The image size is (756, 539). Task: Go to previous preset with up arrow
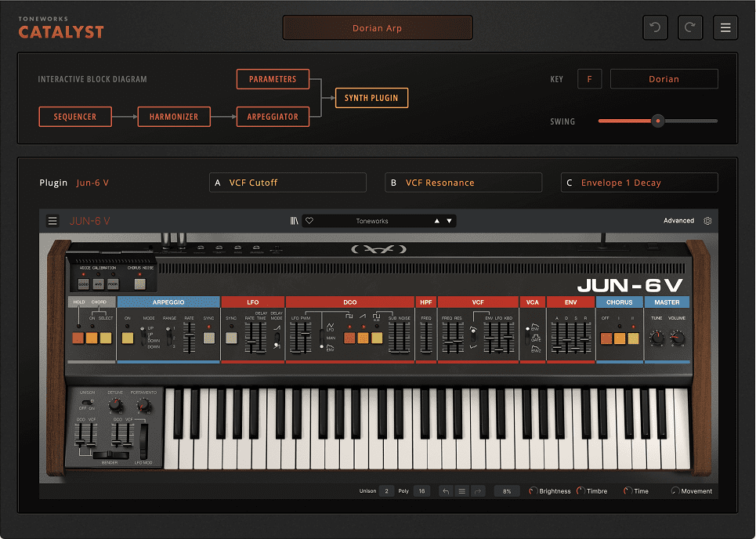(x=437, y=221)
